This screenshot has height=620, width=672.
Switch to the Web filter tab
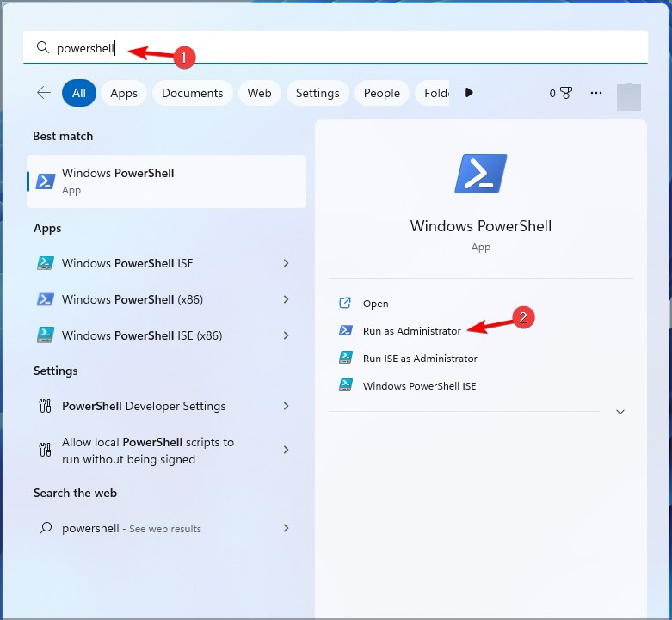259,93
